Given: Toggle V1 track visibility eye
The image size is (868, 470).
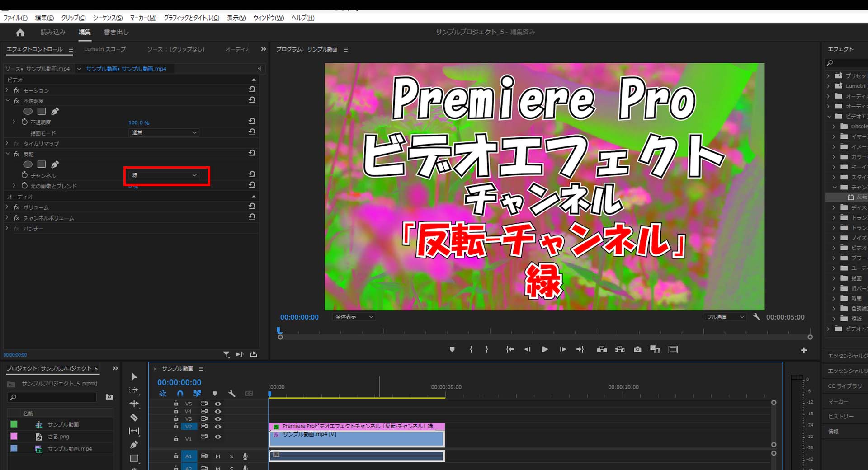Looking at the screenshot, I should click(218, 437).
